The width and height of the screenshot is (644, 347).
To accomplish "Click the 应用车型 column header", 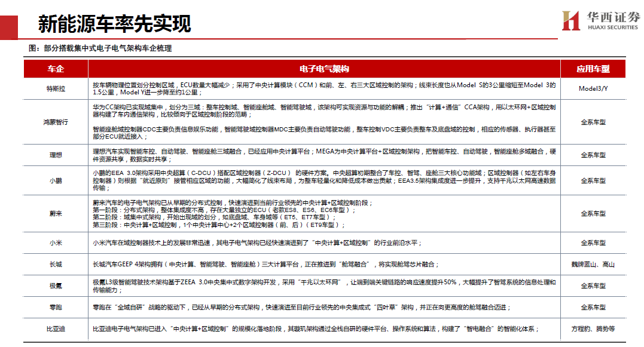I will tap(593, 69).
